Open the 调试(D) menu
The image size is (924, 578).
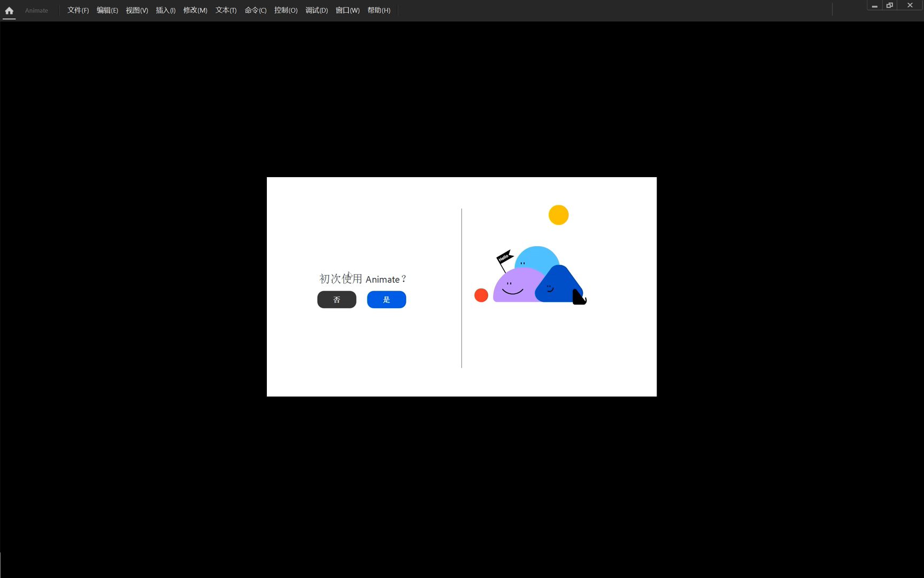click(x=317, y=10)
